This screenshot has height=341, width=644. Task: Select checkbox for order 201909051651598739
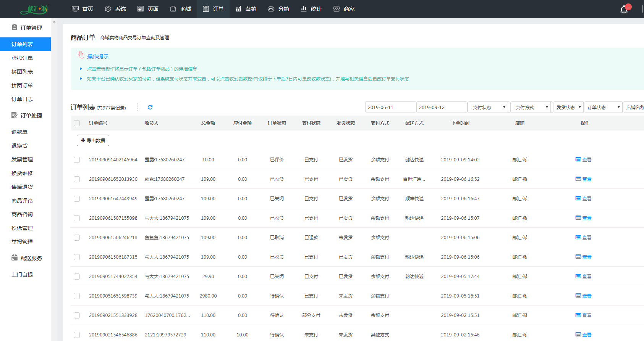[x=77, y=296]
